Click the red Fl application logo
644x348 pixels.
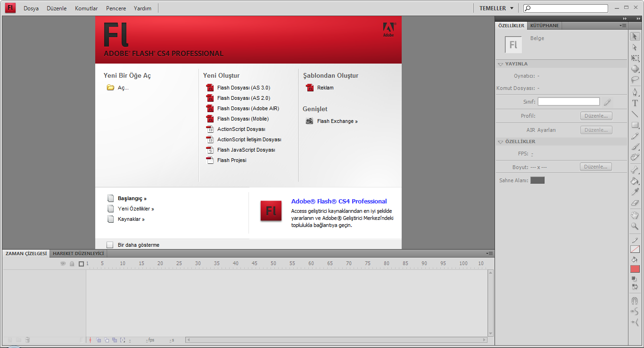coord(10,8)
